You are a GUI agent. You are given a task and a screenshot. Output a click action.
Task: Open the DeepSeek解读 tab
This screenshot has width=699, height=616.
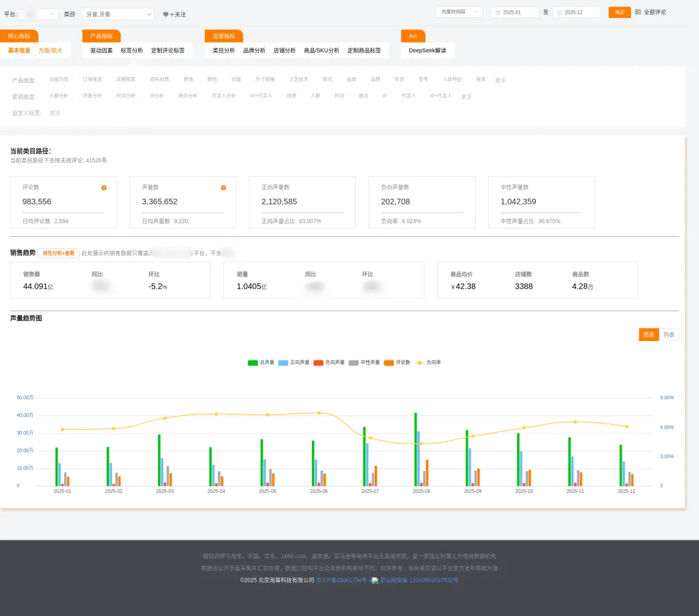[428, 50]
